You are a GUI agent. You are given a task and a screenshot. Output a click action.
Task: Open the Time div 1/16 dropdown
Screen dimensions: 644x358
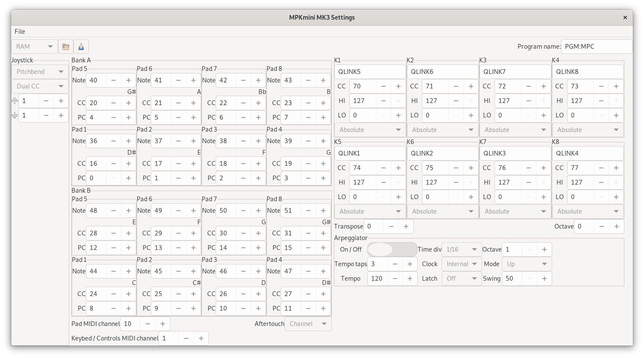462,249
